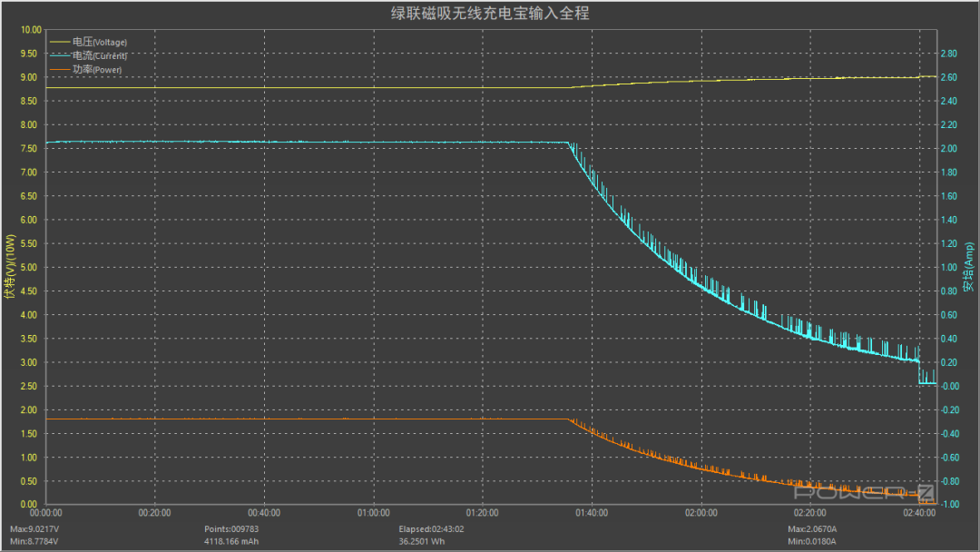Click the 2.00 right axis label
Viewport: 980px width, 552px height.
pyautogui.click(x=949, y=148)
